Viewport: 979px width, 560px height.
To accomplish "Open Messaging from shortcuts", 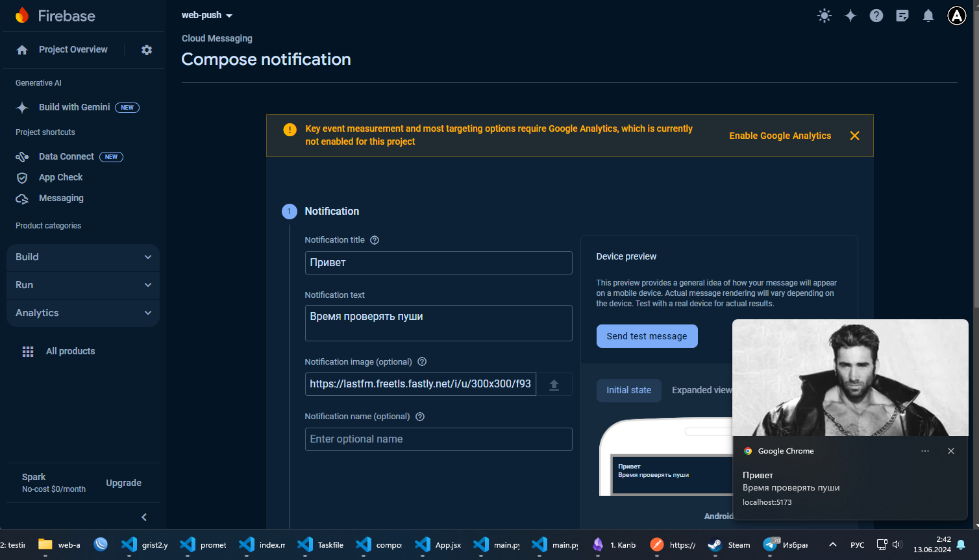I will click(x=61, y=199).
